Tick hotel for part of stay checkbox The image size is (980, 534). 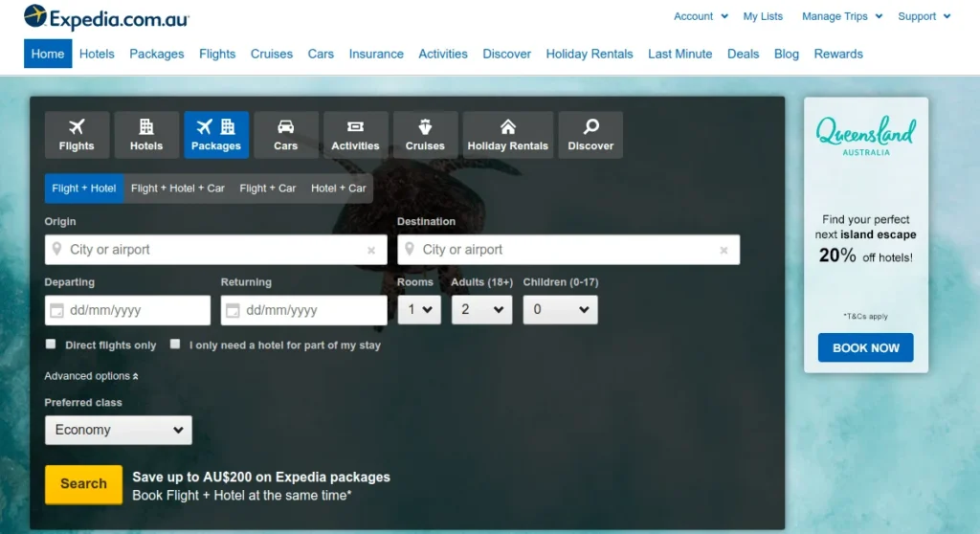175,345
